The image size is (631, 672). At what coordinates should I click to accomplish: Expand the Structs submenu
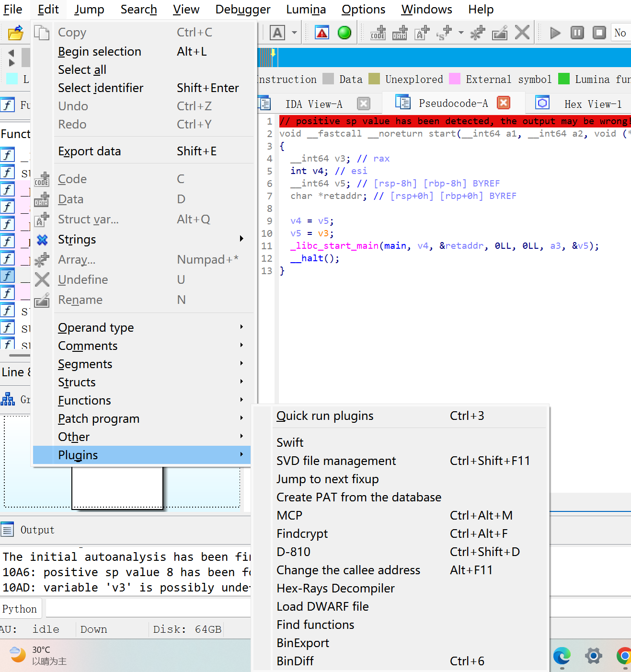click(242, 382)
